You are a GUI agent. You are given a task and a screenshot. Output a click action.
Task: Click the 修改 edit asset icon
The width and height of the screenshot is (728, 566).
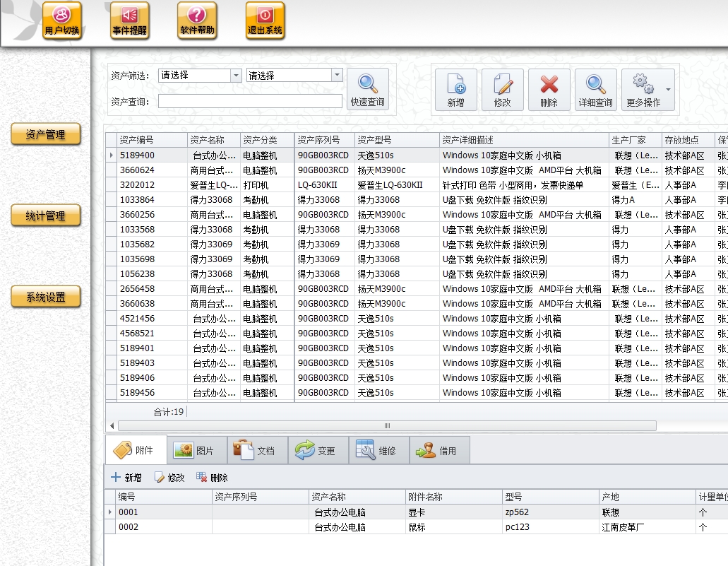click(502, 90)
